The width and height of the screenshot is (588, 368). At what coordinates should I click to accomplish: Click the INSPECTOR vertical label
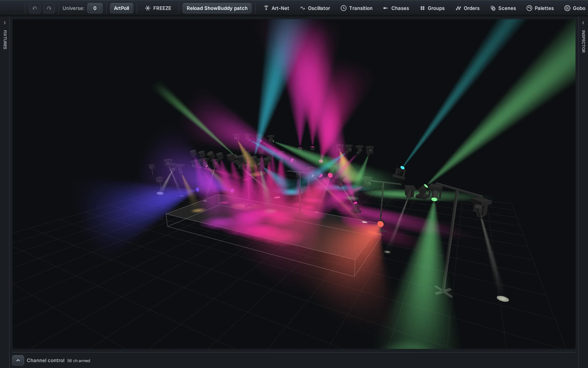click(x=583, y=41)
